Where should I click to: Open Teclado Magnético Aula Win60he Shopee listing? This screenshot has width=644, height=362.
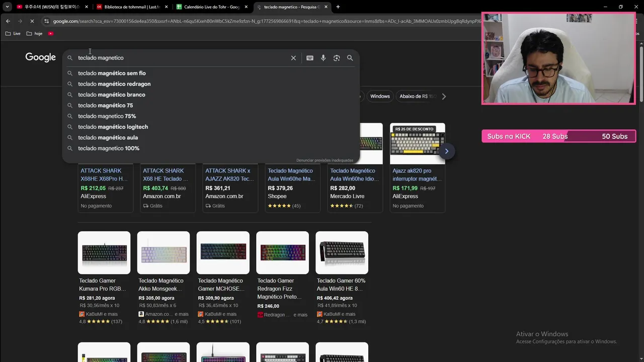(292, 174)
